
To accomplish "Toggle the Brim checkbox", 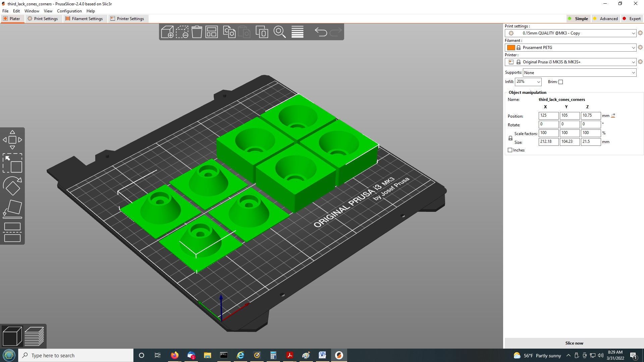I will click(560, 81).
